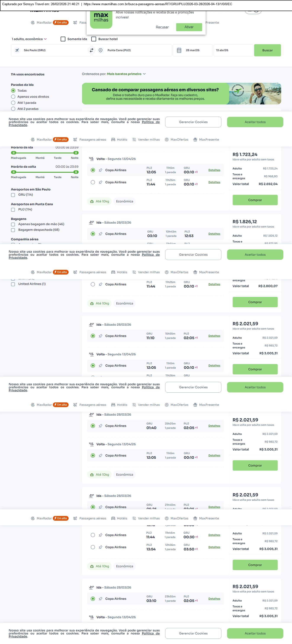Image resolution: width=292 pixels, height=644 pixels.
Task: Check the Buscar hotel option
Action: 94,39
